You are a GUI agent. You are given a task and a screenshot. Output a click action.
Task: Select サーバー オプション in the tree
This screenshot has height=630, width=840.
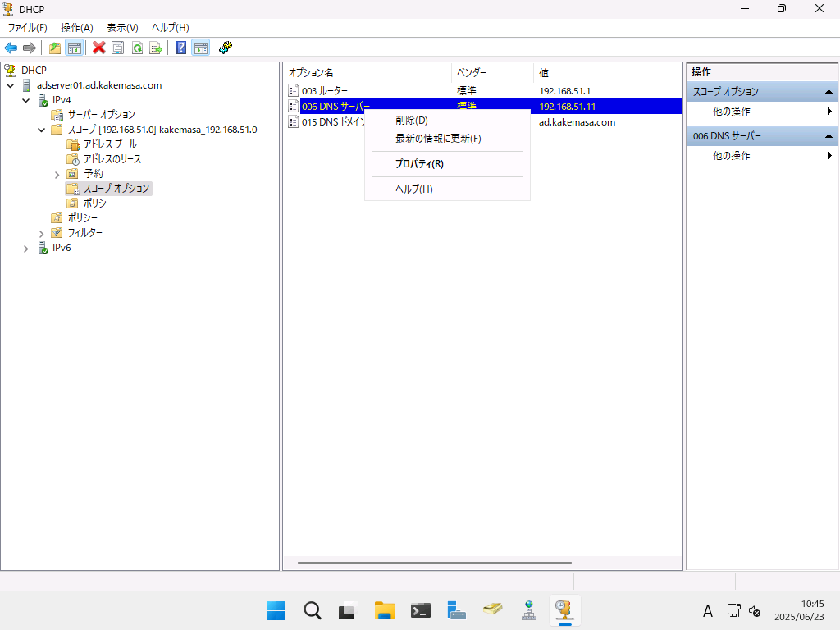coord(101,115)
